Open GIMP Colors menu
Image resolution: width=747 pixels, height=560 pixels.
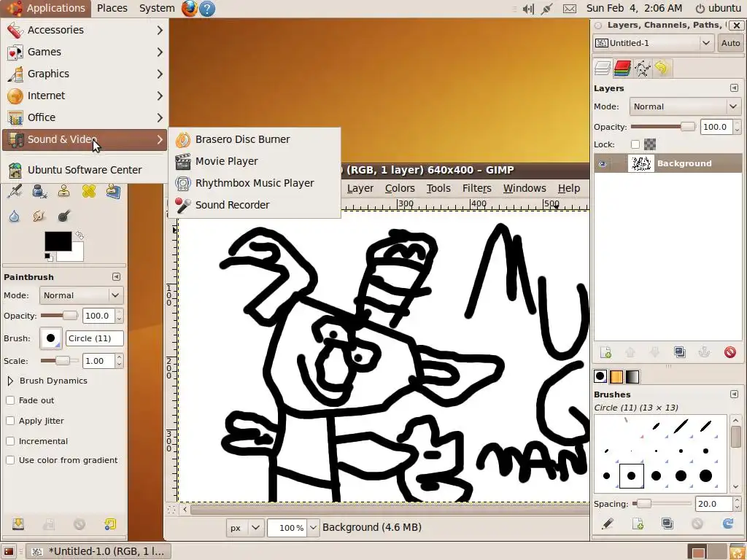point(400,188)
